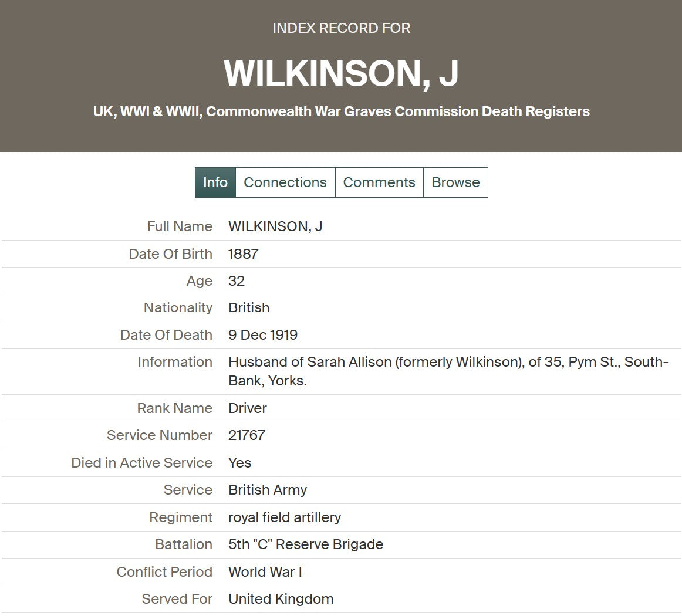Image resolution: width=682 pixels, height=616 pixels.
Task: Click the Husband of Sarah Allison information text
Action: tap(448, 371)
